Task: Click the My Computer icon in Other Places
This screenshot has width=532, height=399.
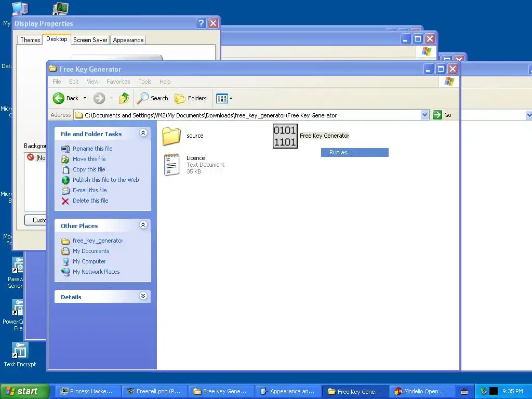Action: [x=65, y=262]
